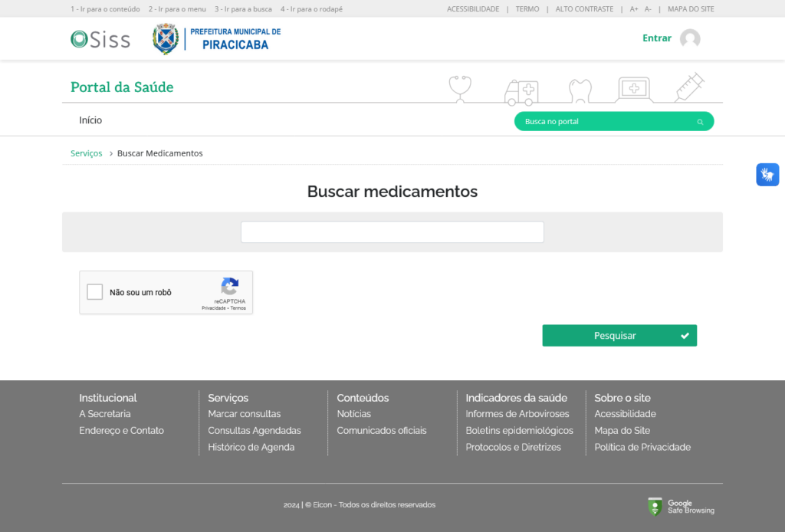The width and height of the screenshot is (785, 532).
Task: Click the user avatar icon next to Entrar
Action: pyautogui.click(x=689, y=38)
